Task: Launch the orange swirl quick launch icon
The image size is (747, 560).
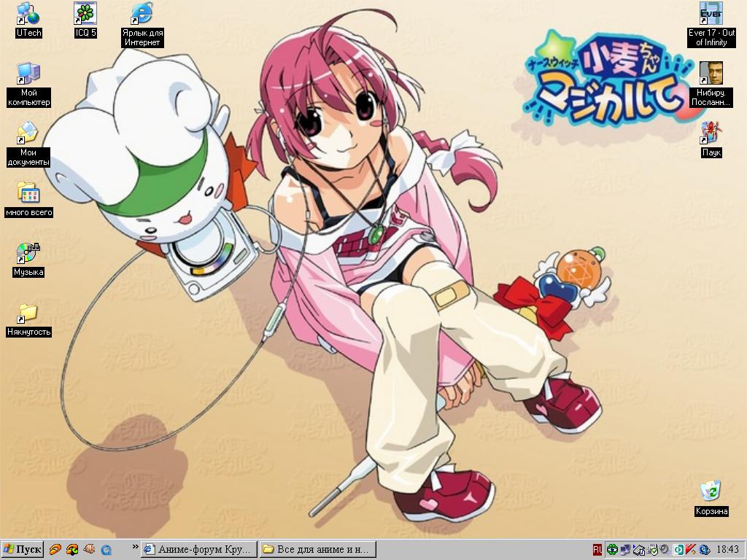Action: tap(55, 550)
